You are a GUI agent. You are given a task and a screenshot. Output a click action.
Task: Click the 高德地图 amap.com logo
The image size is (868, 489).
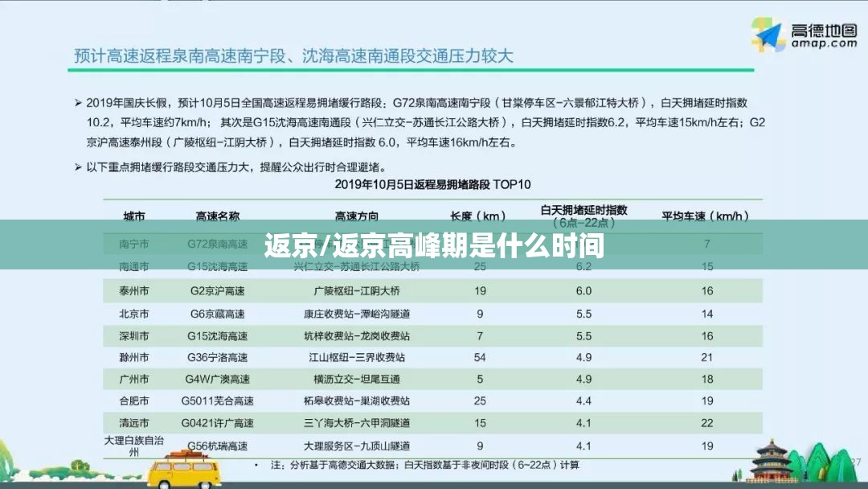point(805,35)
